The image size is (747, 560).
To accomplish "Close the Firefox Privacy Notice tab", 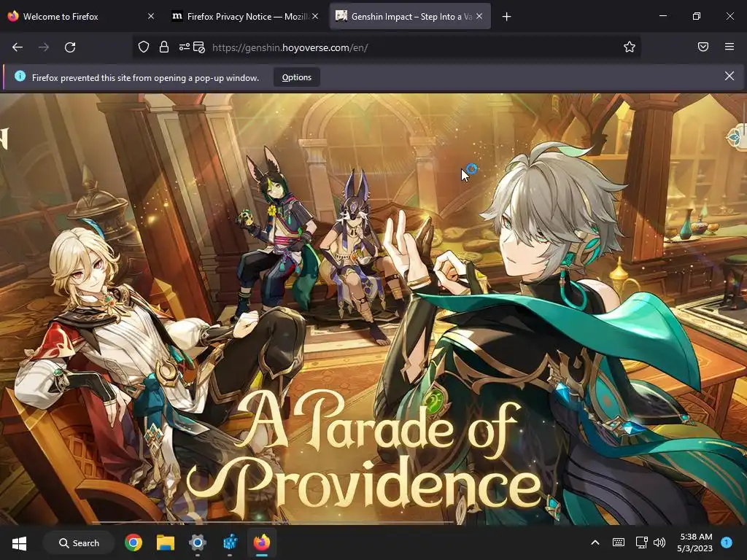I will [315, 16].
